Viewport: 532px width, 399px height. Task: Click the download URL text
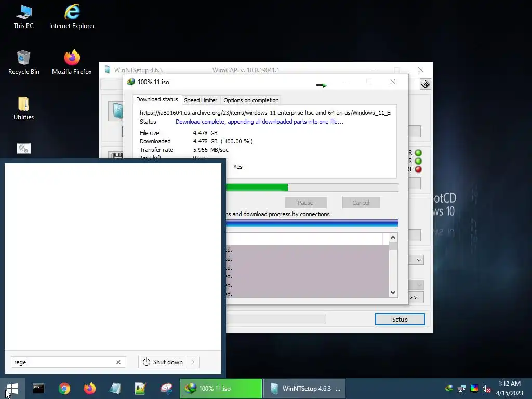[265, 113]
